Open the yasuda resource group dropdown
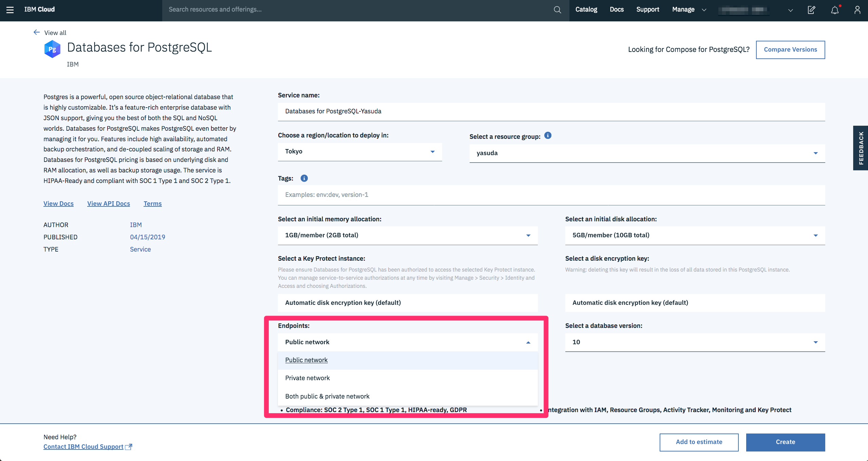Image resolution: width=868 pixels, height=461 pixels. coord(647,153)
